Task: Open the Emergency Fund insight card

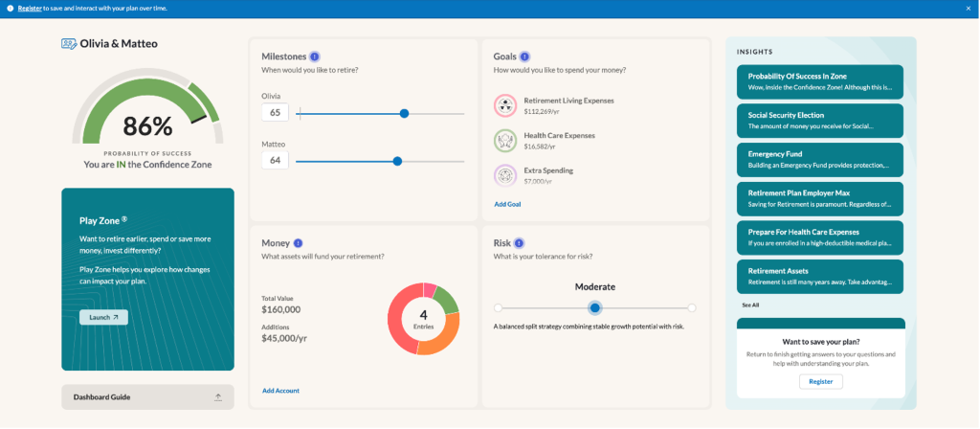Action: click(820, 159)
